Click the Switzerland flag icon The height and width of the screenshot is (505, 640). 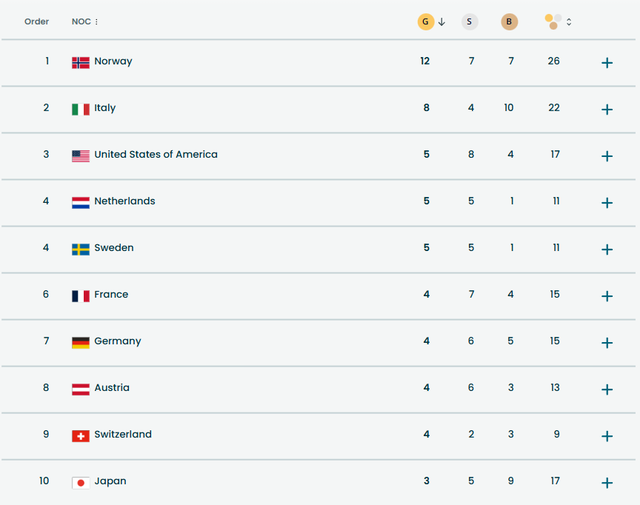[x=81, y=436]
